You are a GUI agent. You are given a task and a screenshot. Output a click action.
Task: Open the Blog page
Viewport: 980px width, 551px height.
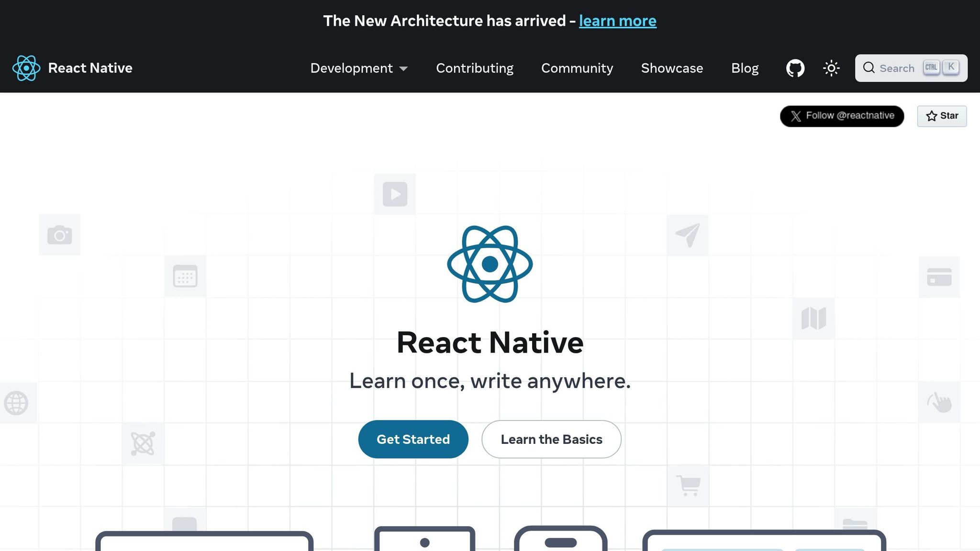[x=745, y=68]
